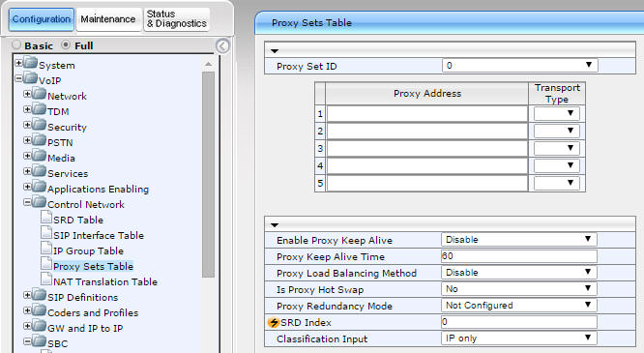Expand the Applications Enabling node
Screen dimensions: 644x353
click(x=27, y=187)
